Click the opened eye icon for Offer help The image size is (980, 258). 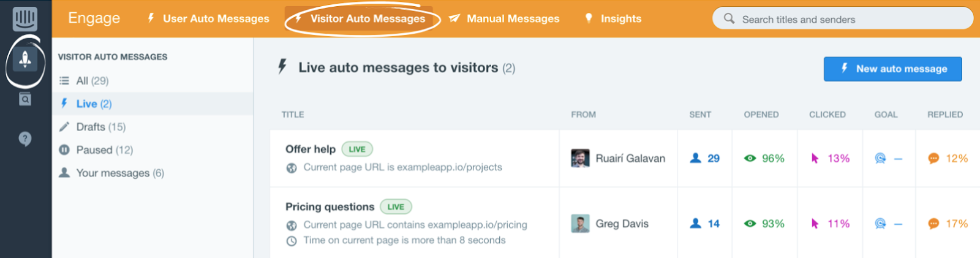pos(750,158)
